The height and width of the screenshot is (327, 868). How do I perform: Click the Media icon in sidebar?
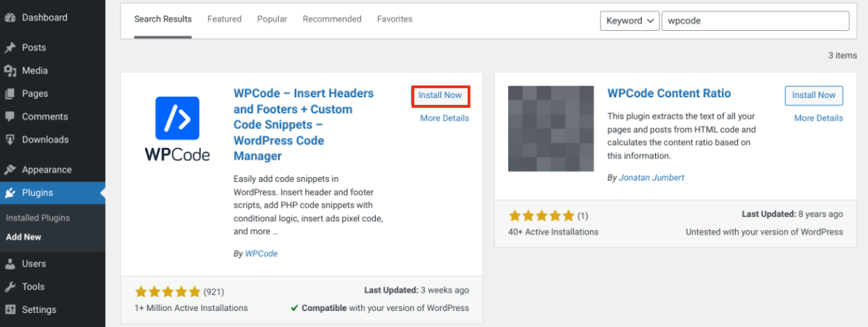click(x=10, y=71)
